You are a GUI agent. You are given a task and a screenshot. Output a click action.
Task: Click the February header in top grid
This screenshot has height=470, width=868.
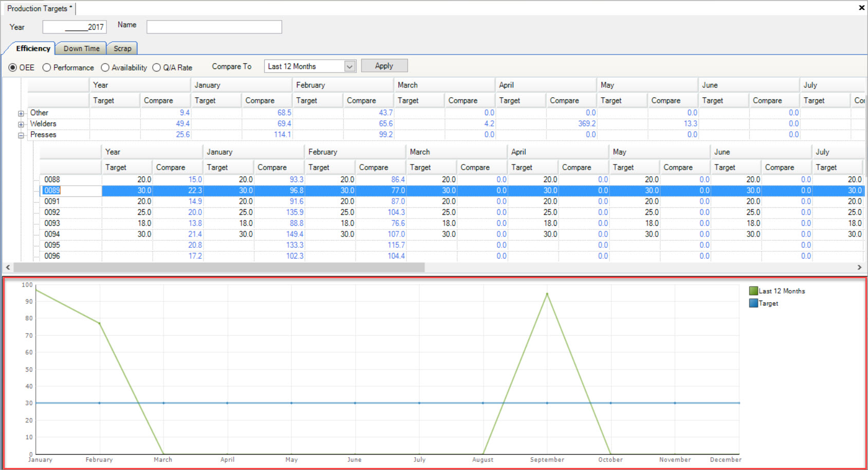pos(343,85)
